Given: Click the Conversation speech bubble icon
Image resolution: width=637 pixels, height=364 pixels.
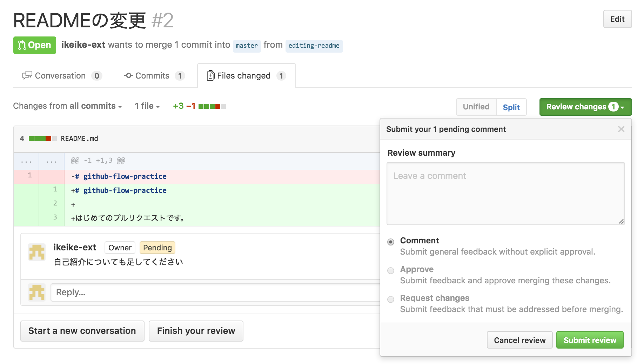Looking at the screenshot, I should click(x=27, y=75).
